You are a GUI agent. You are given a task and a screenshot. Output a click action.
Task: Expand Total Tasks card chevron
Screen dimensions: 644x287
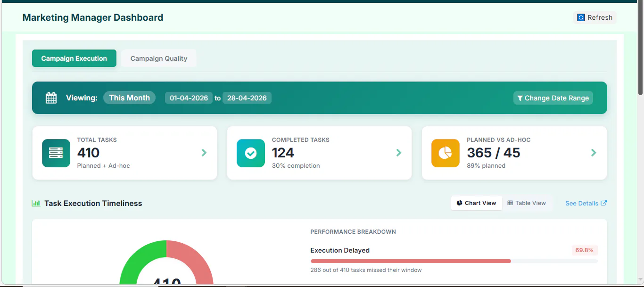point(204,153)
